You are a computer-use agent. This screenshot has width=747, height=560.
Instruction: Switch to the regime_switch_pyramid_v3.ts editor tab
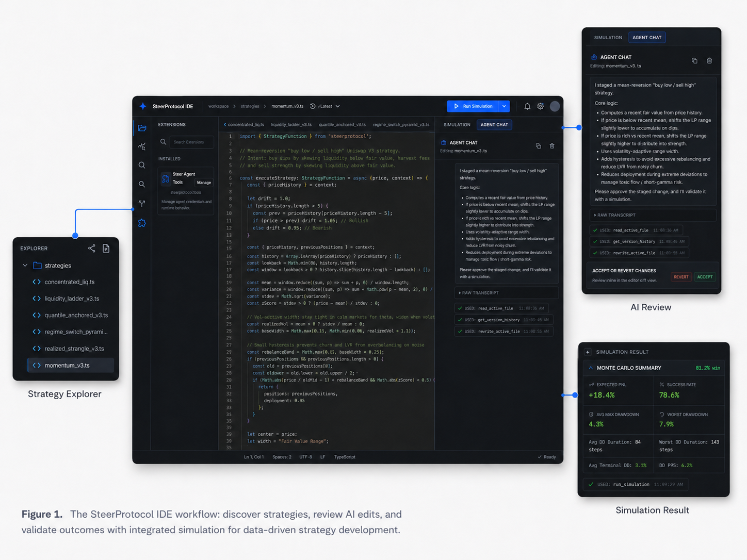click(401, 125)
